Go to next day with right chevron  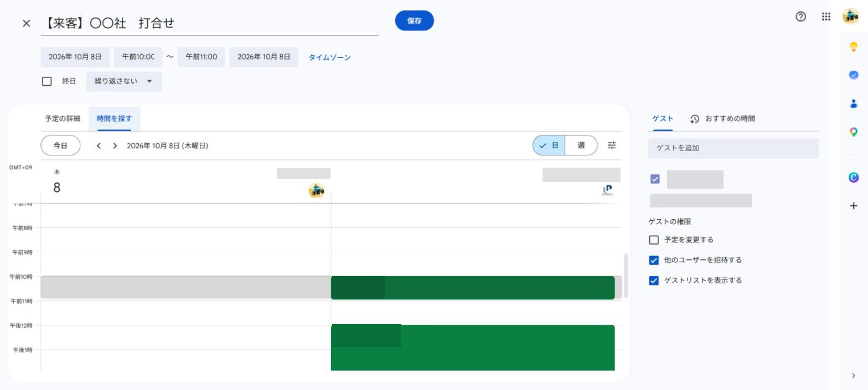(x=115, y=146)
